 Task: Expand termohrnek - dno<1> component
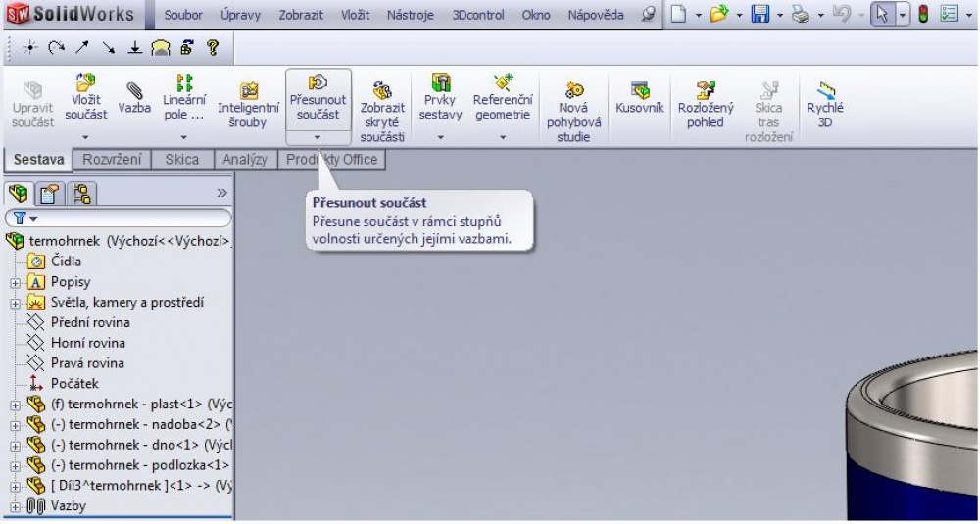coord(15,446)
